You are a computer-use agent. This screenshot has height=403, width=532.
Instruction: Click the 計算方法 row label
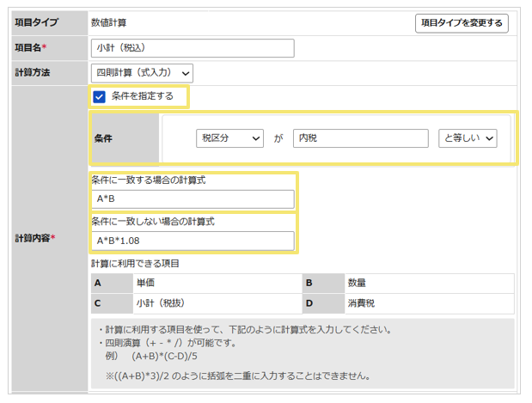(x=33, y=72)
